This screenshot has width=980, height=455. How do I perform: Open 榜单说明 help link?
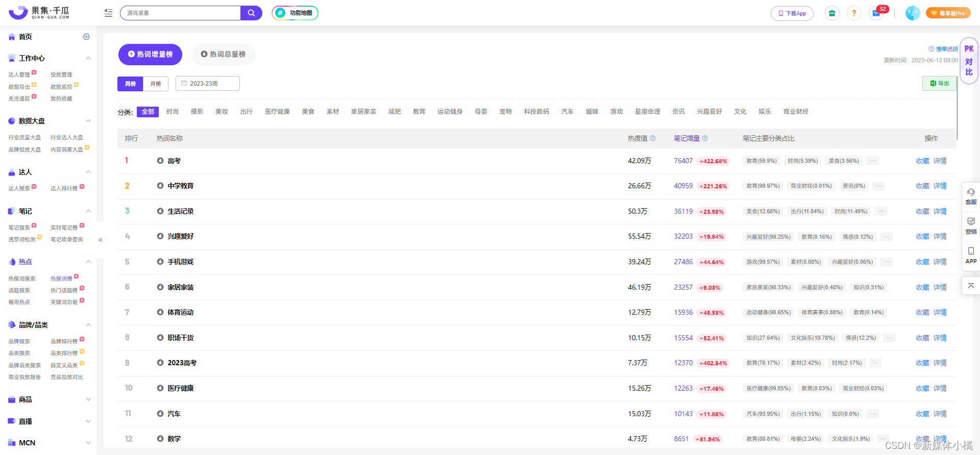click(943, 49)
